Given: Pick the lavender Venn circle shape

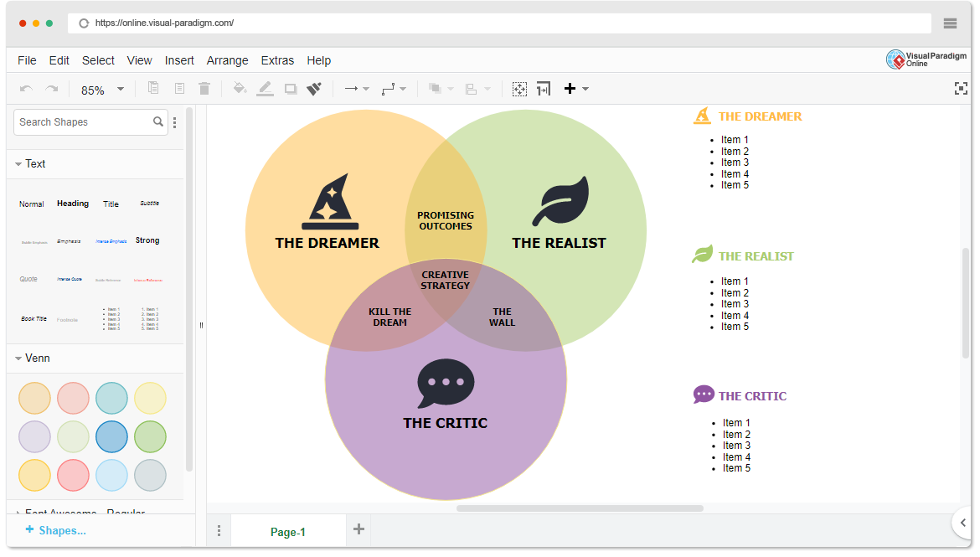Looking at the screenshot, I should (x=34, y=436).
